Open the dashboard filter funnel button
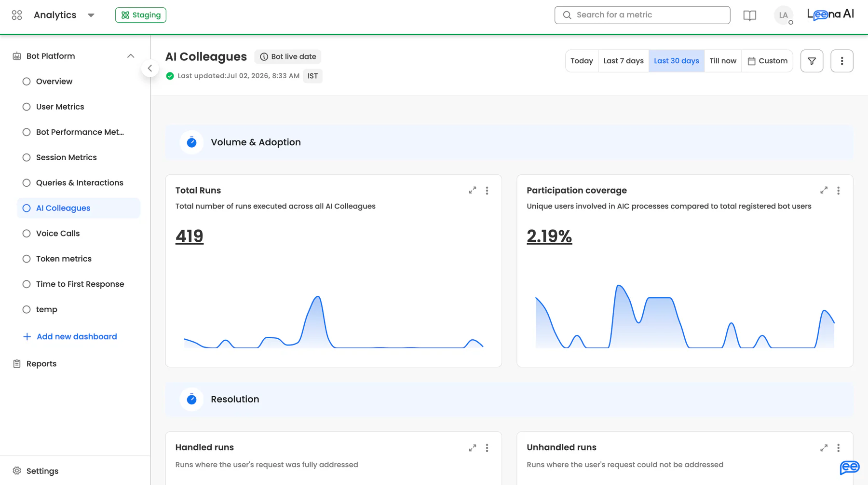The height and width of the screenshot is (485, 868). (x=812, y=61)
